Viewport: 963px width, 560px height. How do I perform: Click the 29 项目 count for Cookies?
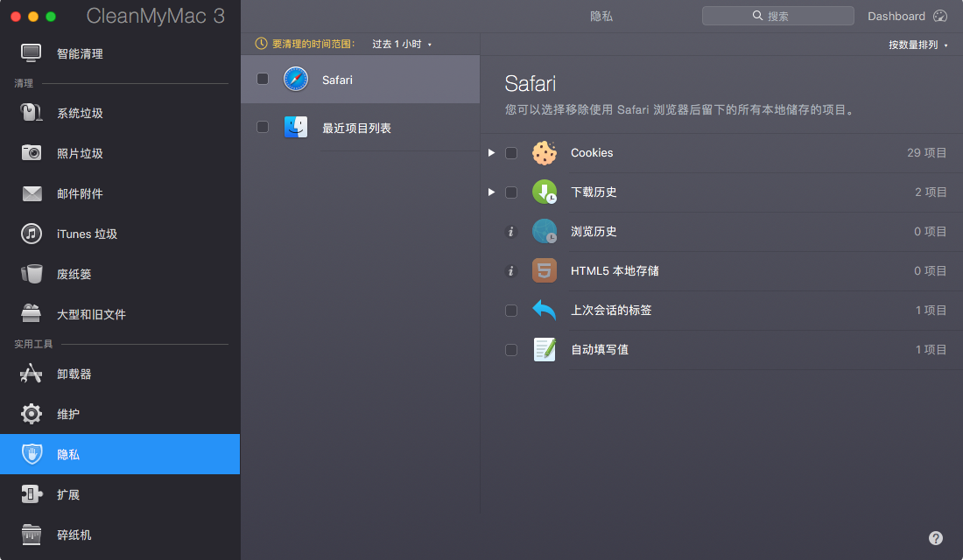(926, 153)
